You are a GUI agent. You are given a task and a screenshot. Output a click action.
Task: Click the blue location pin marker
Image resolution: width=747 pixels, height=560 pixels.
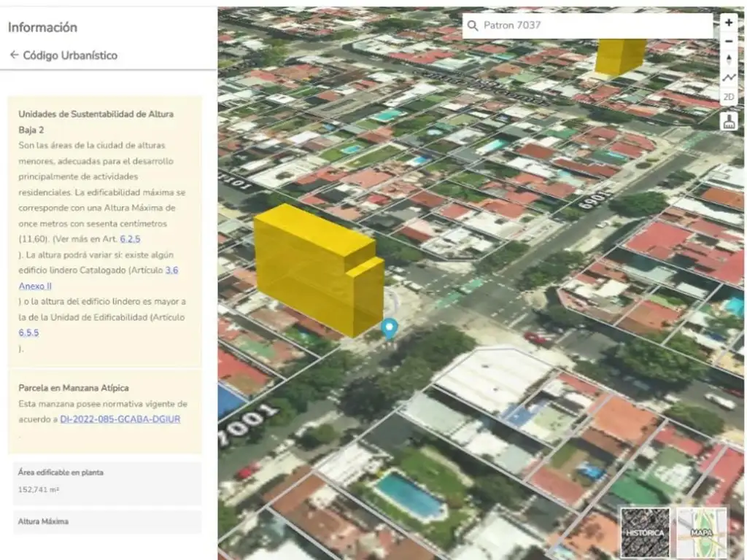(x=390, y=328)
